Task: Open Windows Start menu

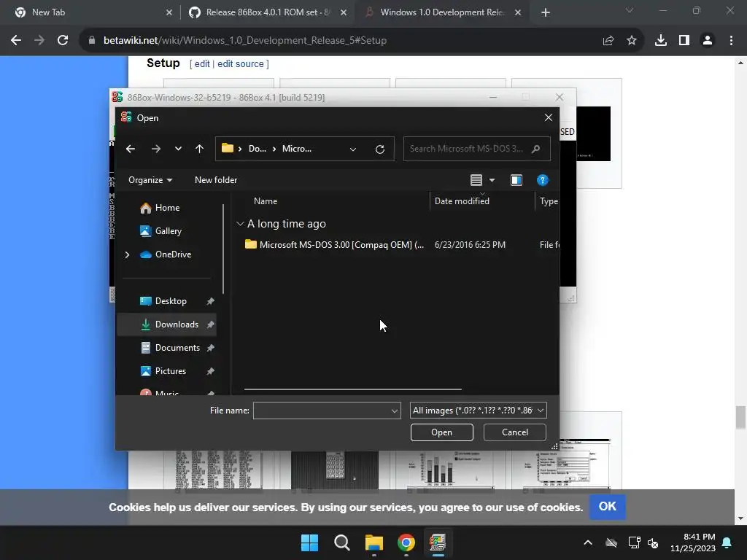Action: coord(309,542)
